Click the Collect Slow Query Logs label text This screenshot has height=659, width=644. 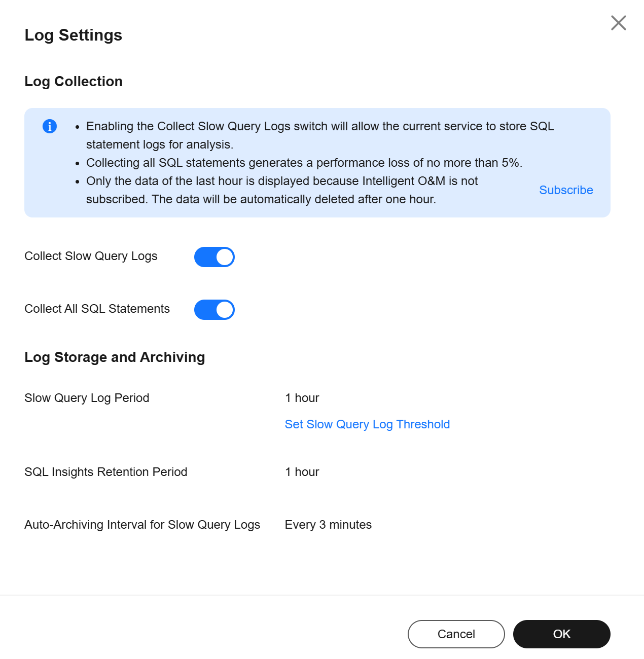91,256
